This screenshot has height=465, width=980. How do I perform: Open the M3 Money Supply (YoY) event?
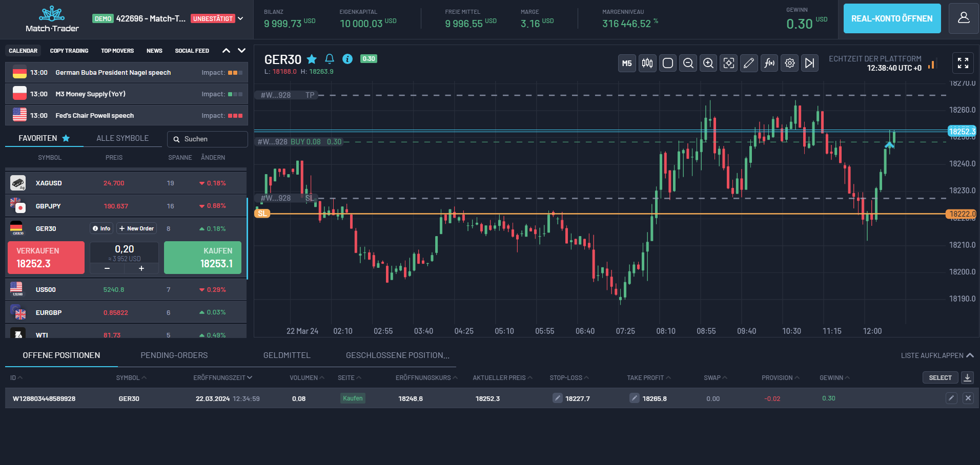click(x=127, y=94)
